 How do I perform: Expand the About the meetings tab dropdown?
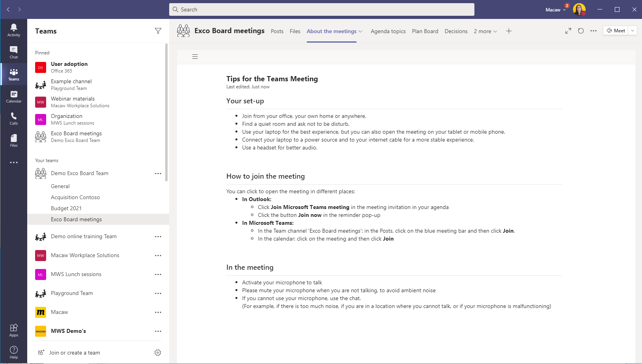360,32
